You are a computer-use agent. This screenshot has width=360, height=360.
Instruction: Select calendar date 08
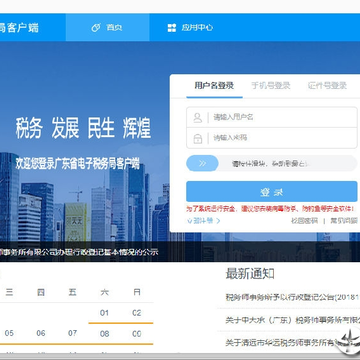tap(104, 333)
